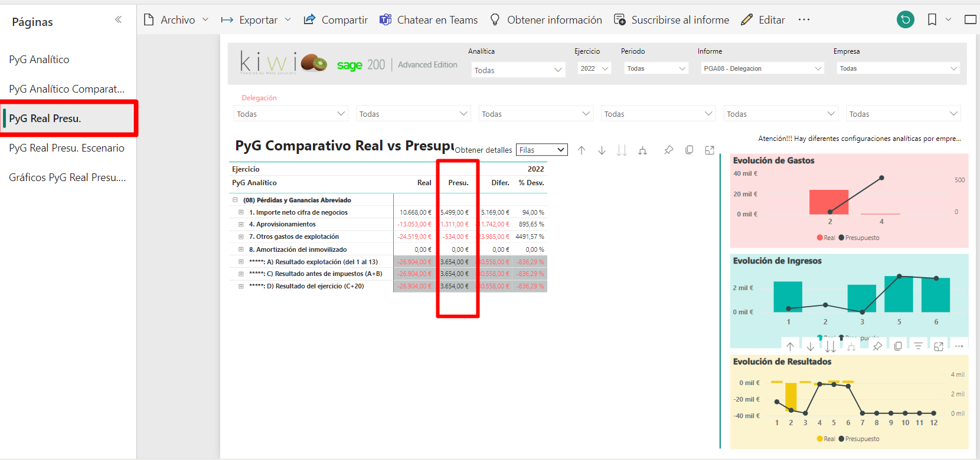980x460 pixels.
Task: Expand row 4. Aprovisionamientos
Action: point(241,224)
